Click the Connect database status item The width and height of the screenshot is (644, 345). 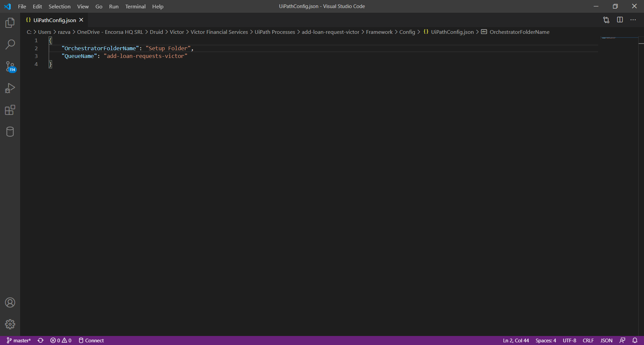pos(91,340)
